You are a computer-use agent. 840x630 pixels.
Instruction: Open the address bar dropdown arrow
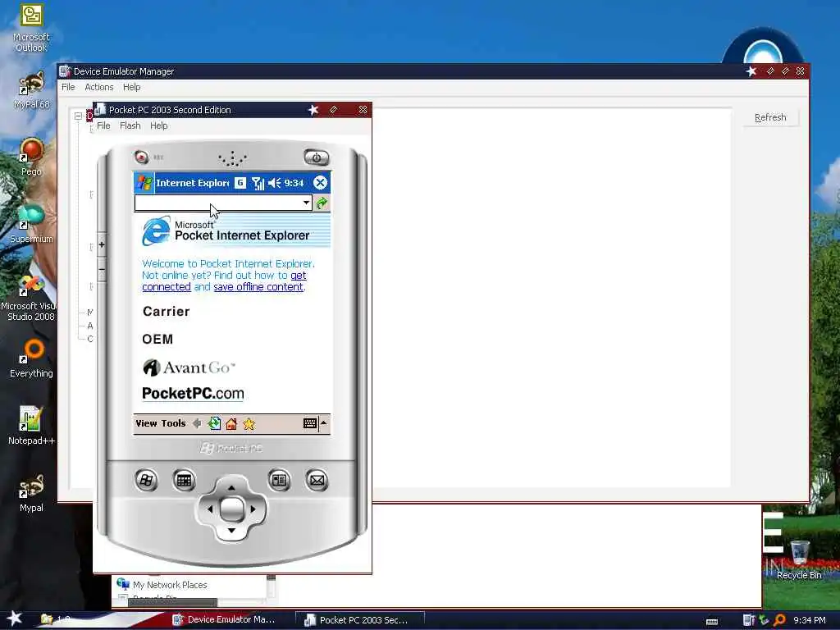306,203
